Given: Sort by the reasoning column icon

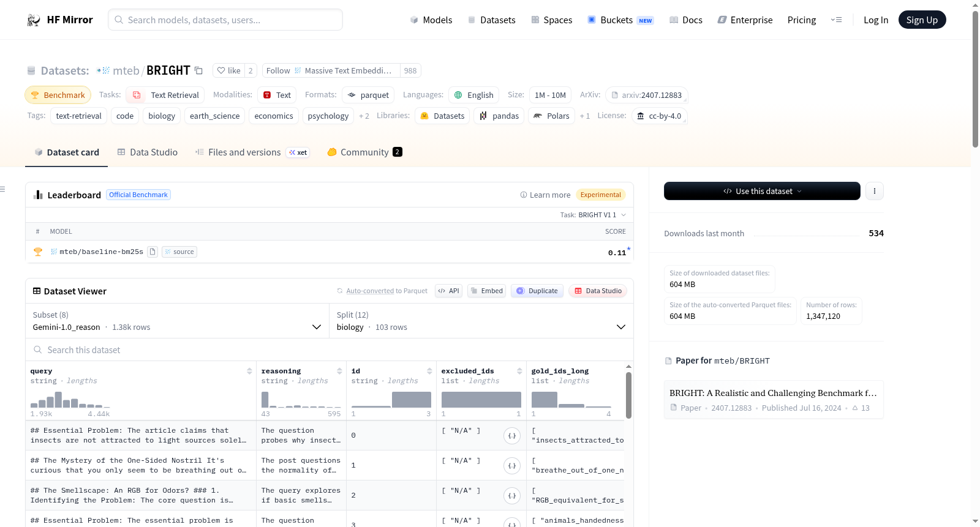Looking at the screenshot, I should coord(339,371).
